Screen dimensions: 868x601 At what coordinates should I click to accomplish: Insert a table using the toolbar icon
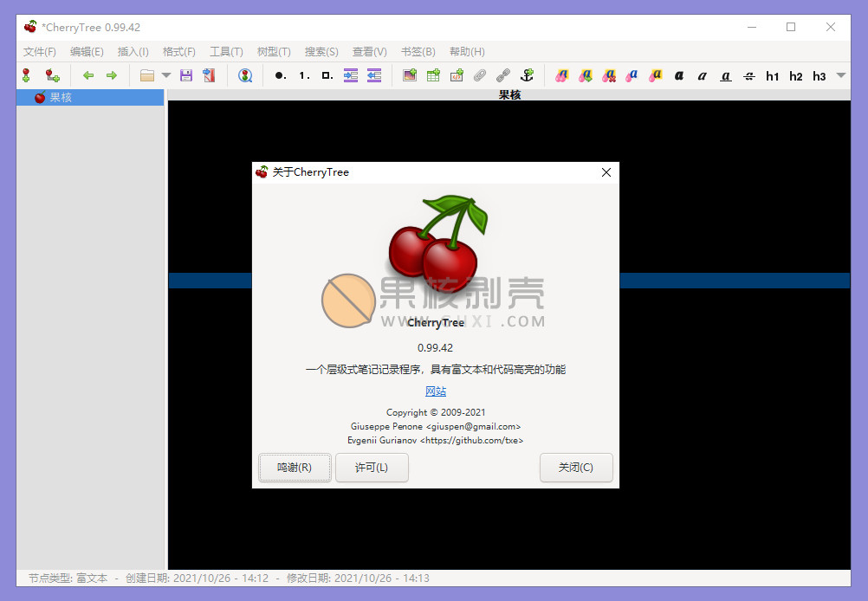[x=433, y=75]
